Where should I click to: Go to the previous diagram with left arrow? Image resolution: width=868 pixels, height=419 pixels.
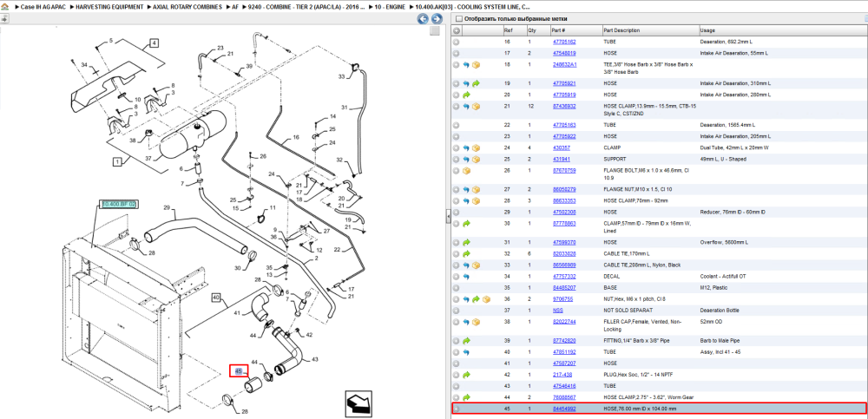pyautogui.click(x=423, y=19)
